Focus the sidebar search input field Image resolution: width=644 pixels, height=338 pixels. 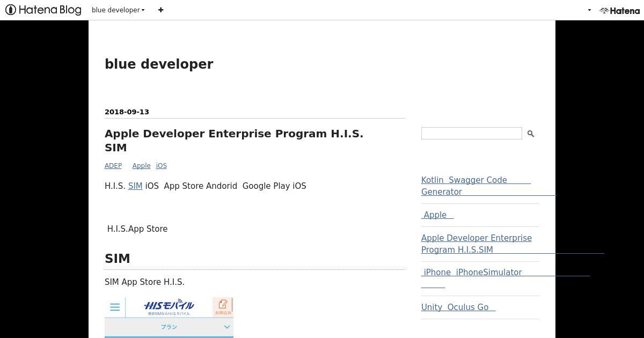(x=471, y=134)
